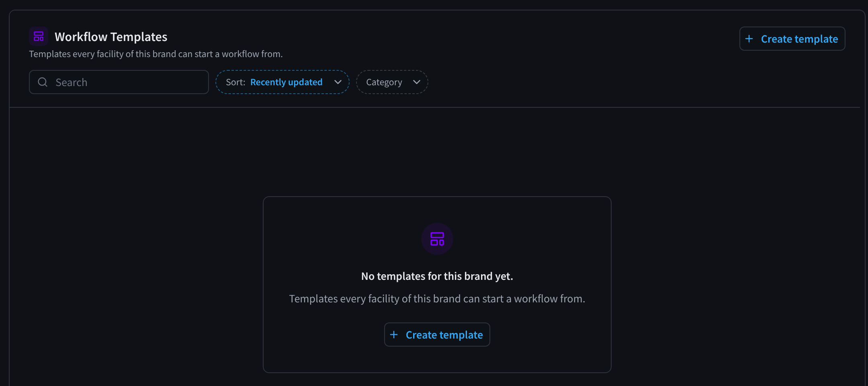Click the subtitle under Workflow Templates heading

coord(156,54)
